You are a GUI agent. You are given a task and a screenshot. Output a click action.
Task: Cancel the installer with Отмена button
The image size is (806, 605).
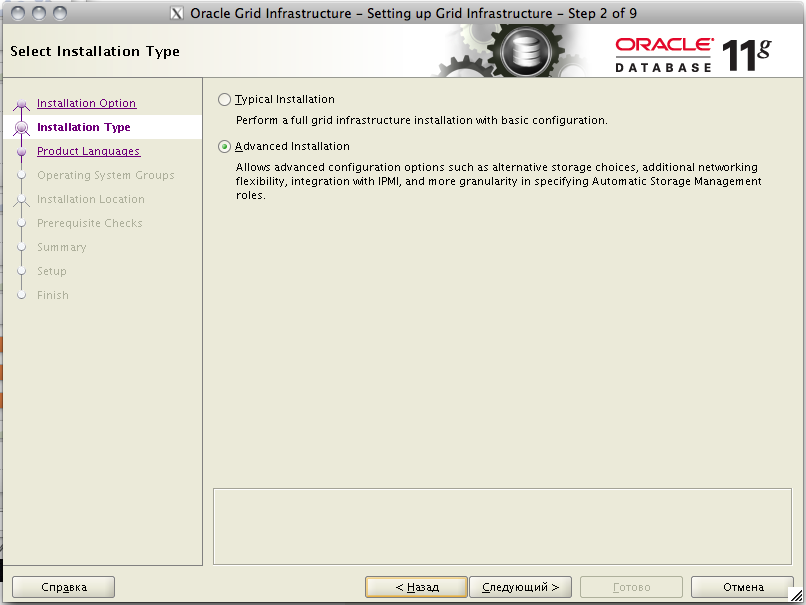coord(742,587)
